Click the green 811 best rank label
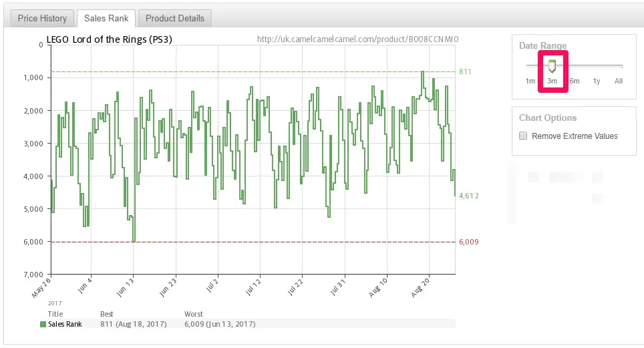Viewport: 644px width, 348px height. click(465, 71)
